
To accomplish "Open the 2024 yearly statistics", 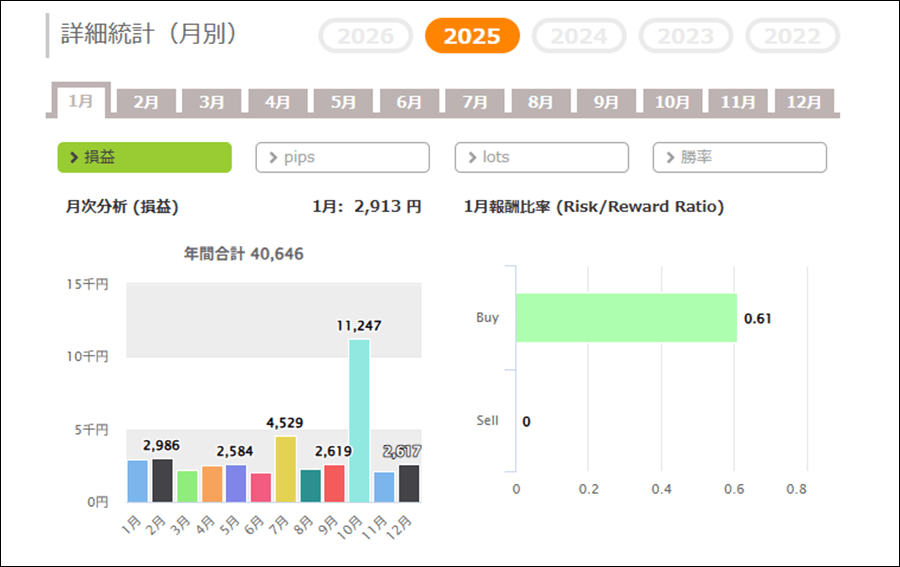I will pos(579,36).
